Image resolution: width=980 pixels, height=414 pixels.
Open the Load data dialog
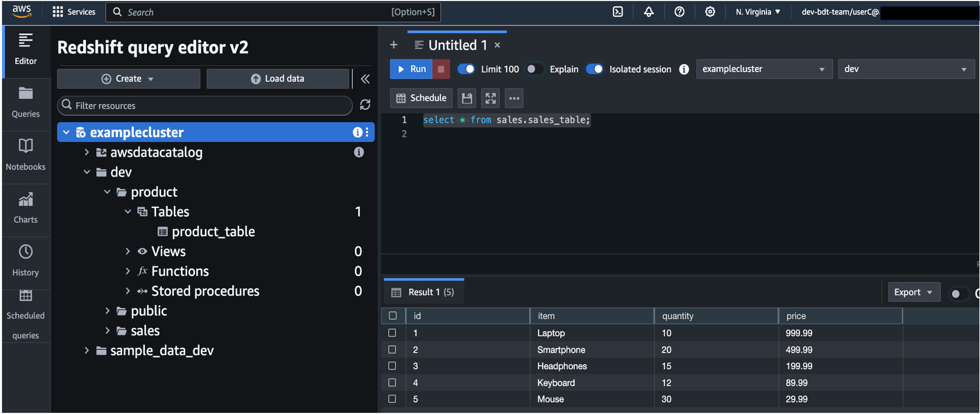(277, 79)
